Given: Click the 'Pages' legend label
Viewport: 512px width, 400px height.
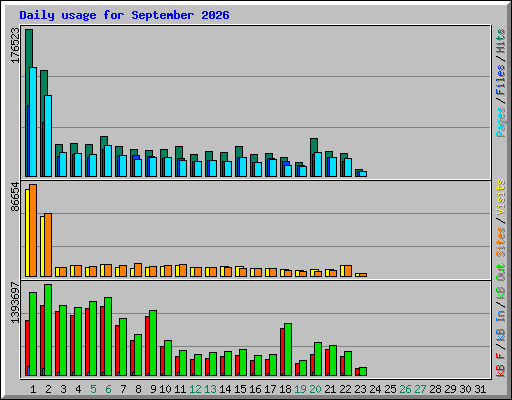Looking at the screenshot, I should point(501,122).
